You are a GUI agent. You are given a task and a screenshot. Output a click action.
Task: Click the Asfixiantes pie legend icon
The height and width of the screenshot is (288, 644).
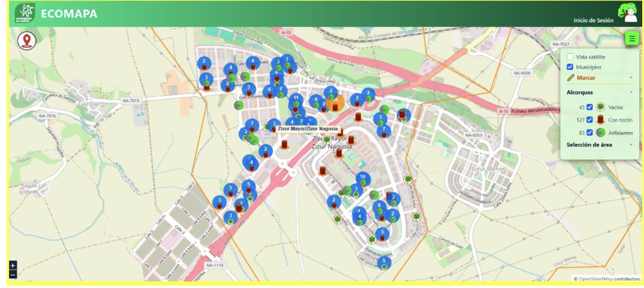pos(600,133)
